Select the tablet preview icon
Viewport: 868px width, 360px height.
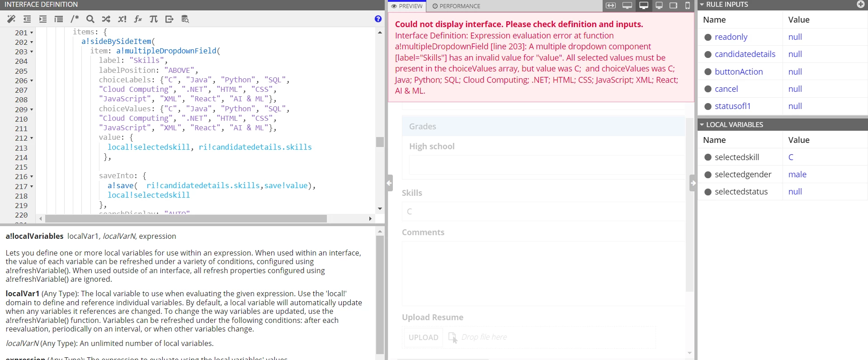click(673, 5)
